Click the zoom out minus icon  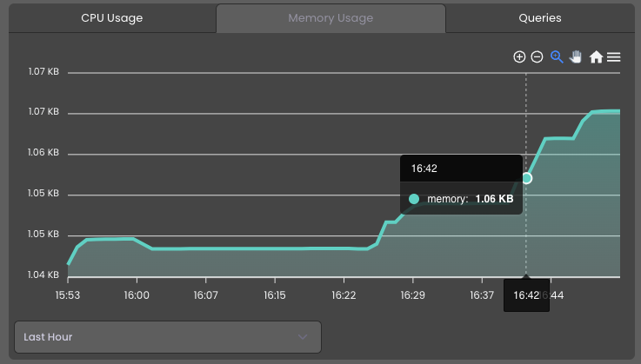pyautogui.click(x=537, y=56)
